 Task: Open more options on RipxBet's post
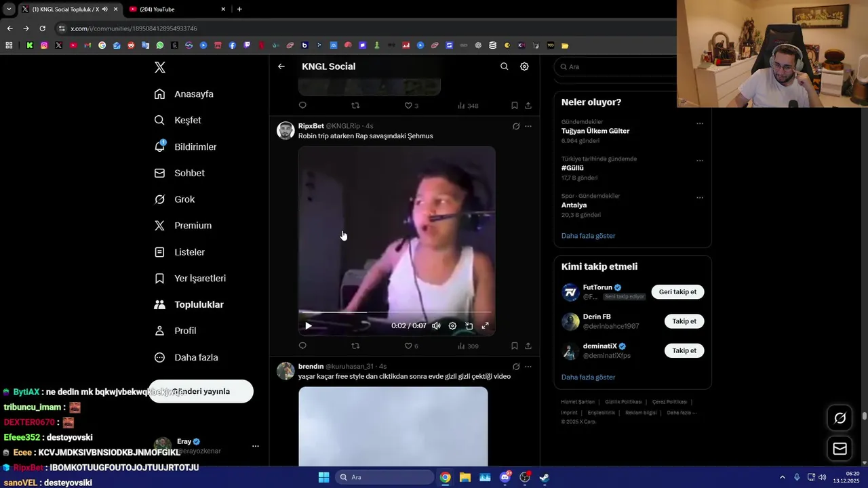[x=528, y=126]
